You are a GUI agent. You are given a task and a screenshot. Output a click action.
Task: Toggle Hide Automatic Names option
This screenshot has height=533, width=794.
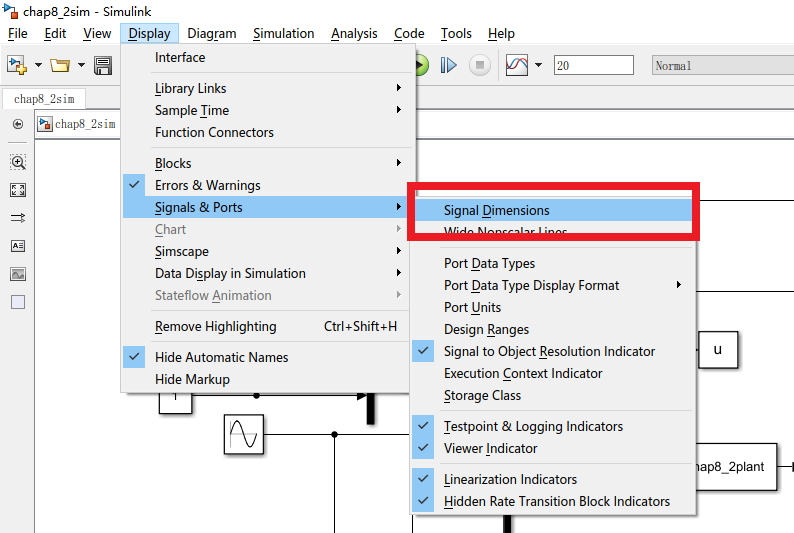click(266, 357)
